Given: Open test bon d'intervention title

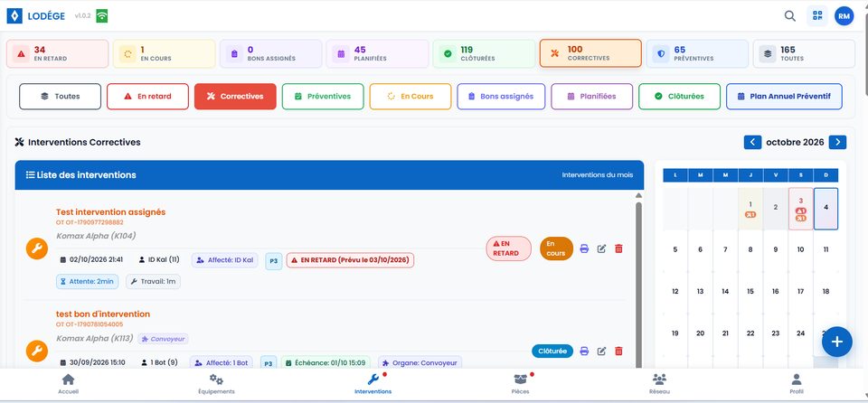Looking at the screenshot, I should point(103,314).
